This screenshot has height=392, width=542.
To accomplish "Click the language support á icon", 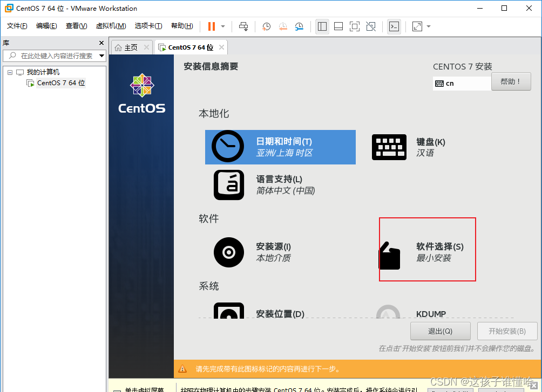I will 229,185.
